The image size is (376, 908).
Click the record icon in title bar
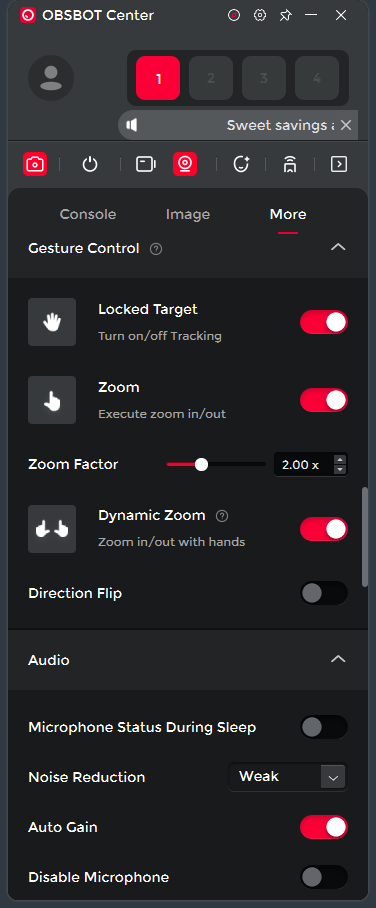[x=233, y=15]
